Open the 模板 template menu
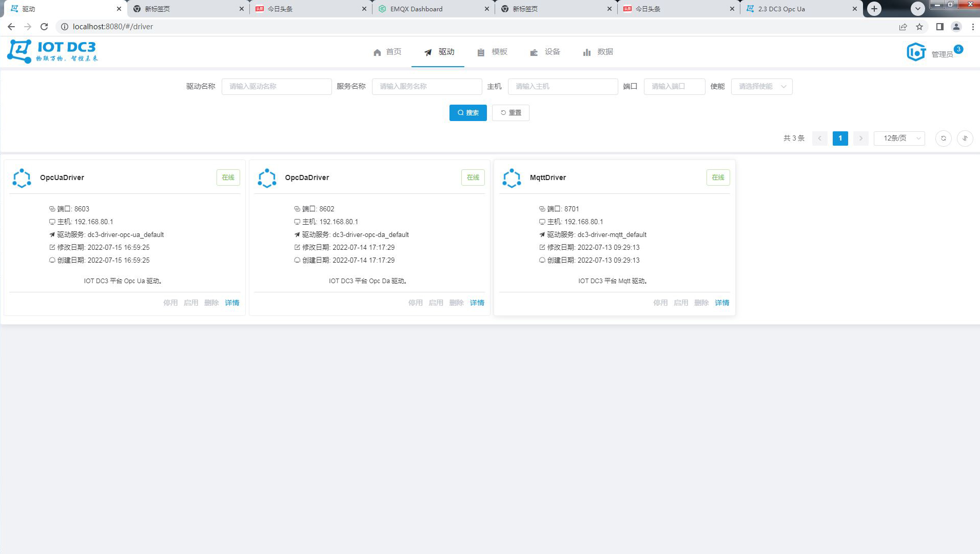 point(492,52)
